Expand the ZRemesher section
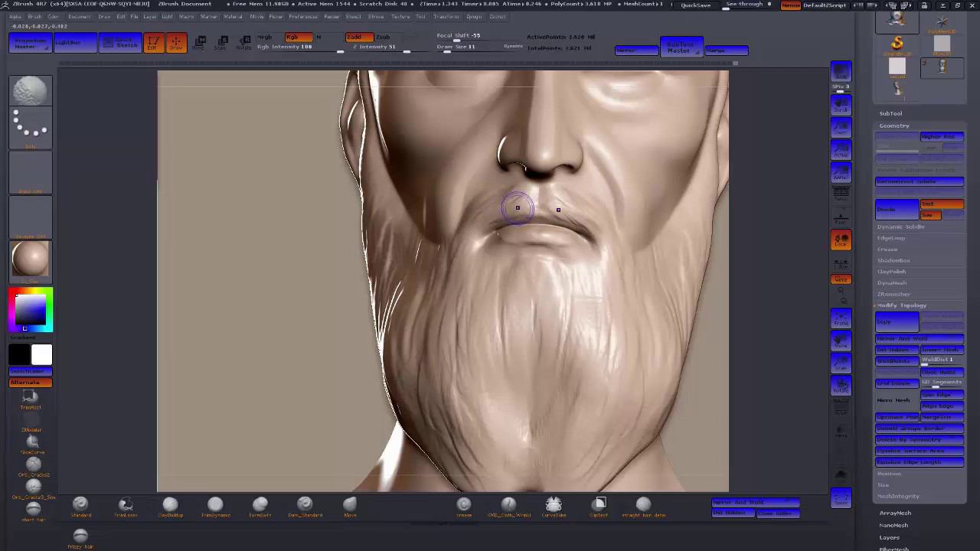 click(893, 294)
